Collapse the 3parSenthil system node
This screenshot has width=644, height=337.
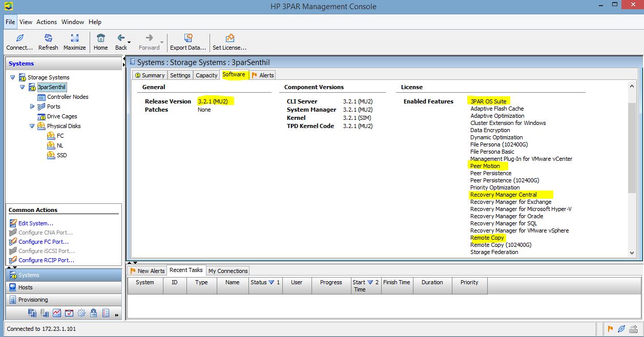tap(22, 87)
